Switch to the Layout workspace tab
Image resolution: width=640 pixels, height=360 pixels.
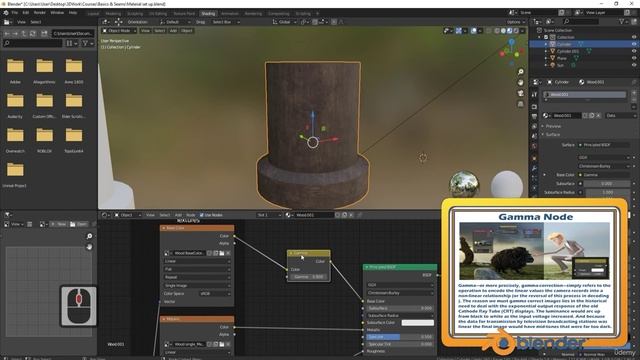(x=93, y=13)
